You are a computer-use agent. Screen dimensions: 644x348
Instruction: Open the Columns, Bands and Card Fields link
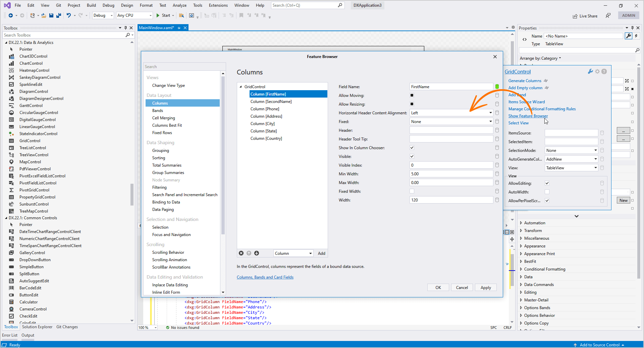point(265,277)
